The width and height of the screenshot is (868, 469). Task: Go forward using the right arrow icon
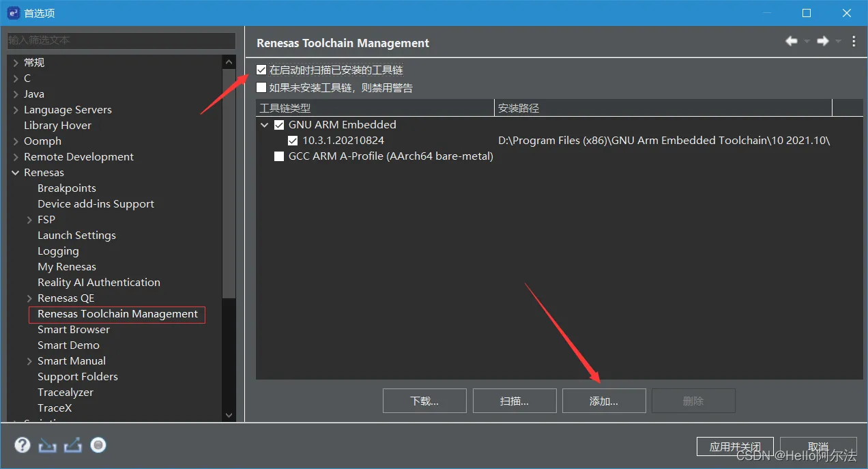tap(823, 42)
